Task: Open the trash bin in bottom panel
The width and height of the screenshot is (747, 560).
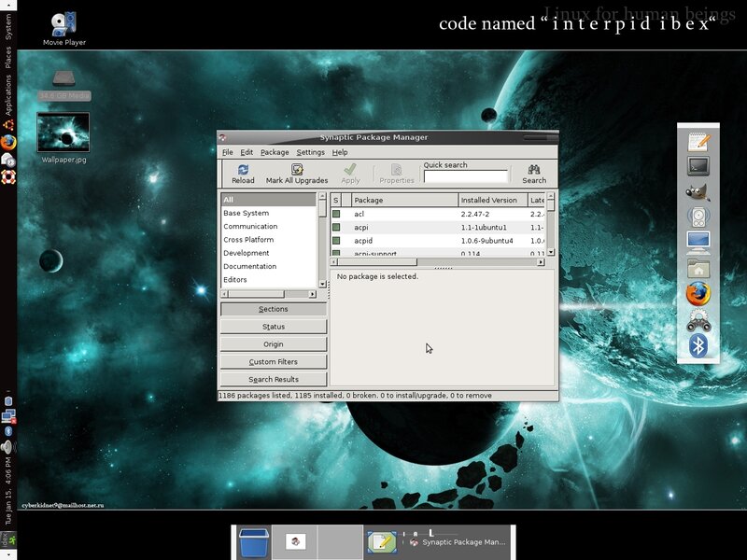Action: pyautogui.click(x=254, y=542)
